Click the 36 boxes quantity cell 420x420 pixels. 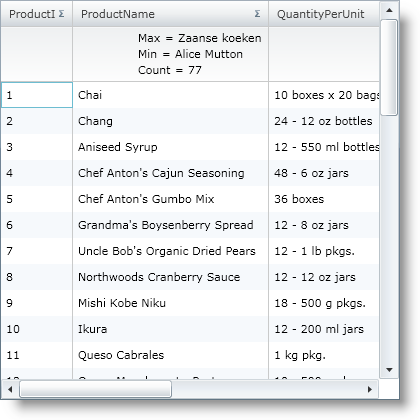tap(324, 199)
